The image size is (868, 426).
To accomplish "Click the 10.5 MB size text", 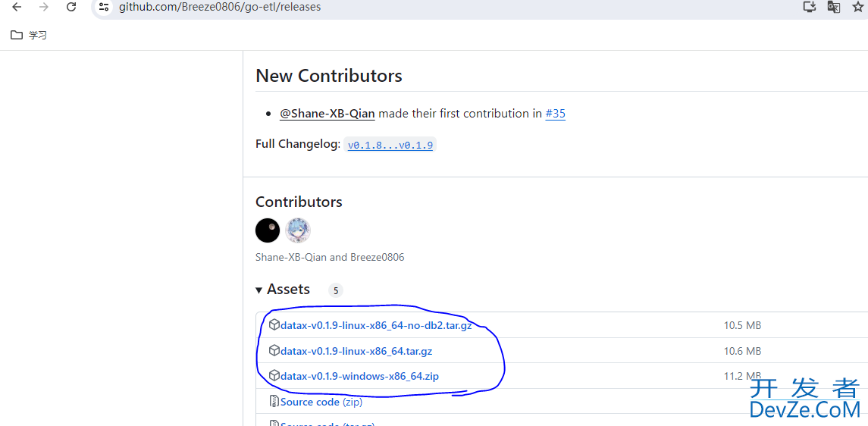I will pos(742,325).
